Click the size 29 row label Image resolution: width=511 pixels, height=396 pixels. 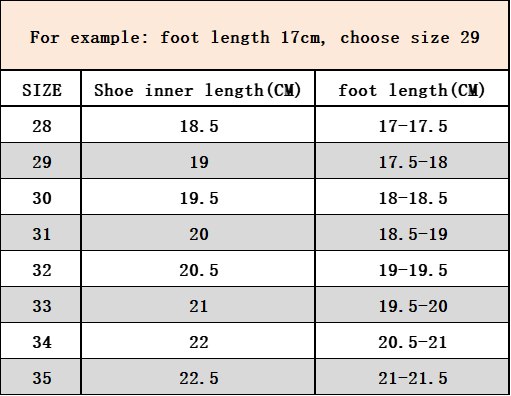click(x=41, y=161)
